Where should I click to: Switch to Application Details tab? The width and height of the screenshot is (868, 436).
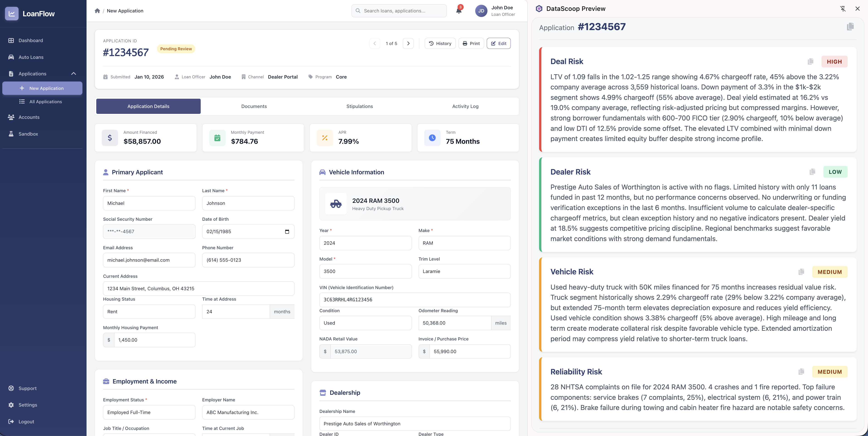[x=148, y=106]
